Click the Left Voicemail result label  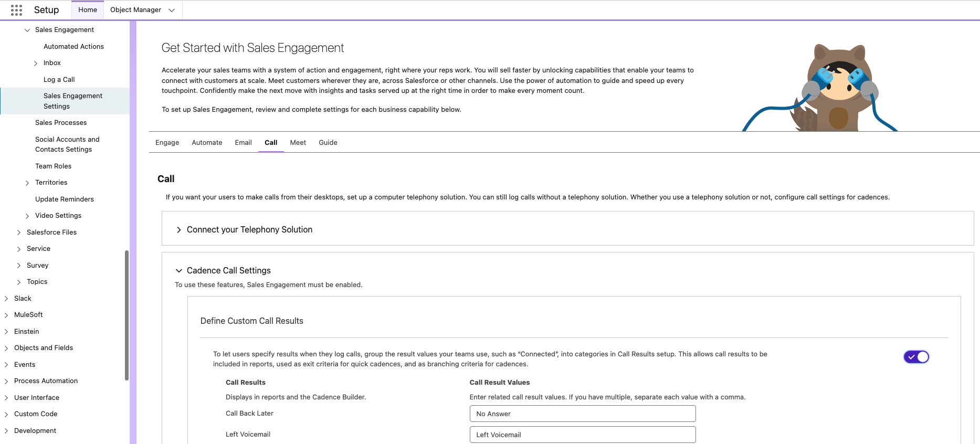248,435
